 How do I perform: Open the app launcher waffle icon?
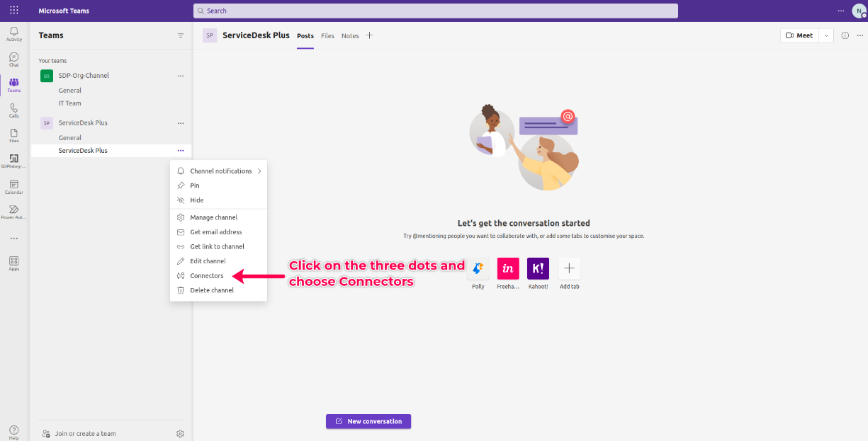coord(14,11)
